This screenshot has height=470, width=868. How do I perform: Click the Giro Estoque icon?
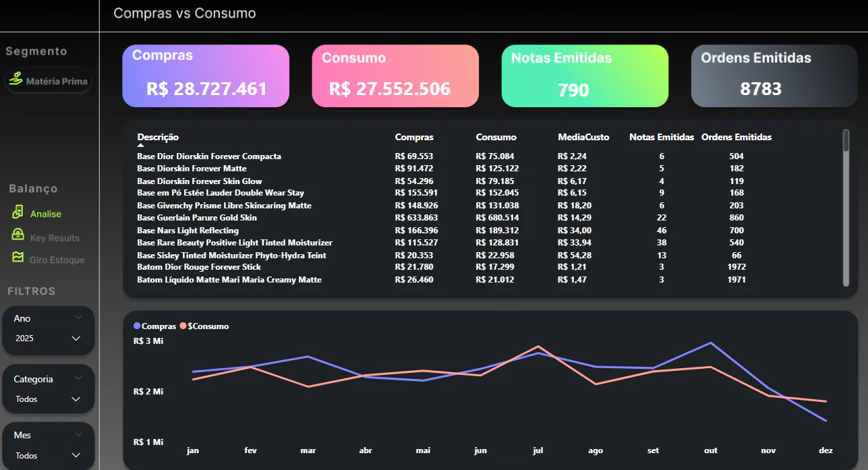pyautogui.click(x=18, y=258)
